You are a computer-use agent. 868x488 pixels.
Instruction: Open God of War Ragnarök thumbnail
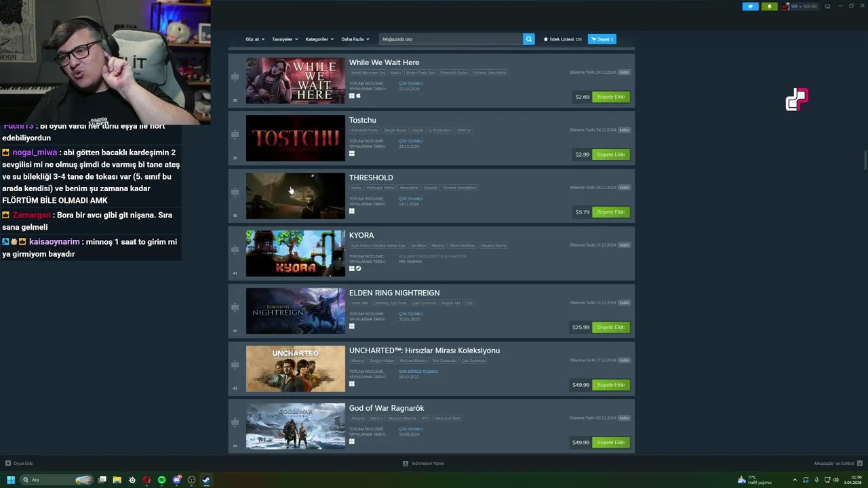[296, 426]
